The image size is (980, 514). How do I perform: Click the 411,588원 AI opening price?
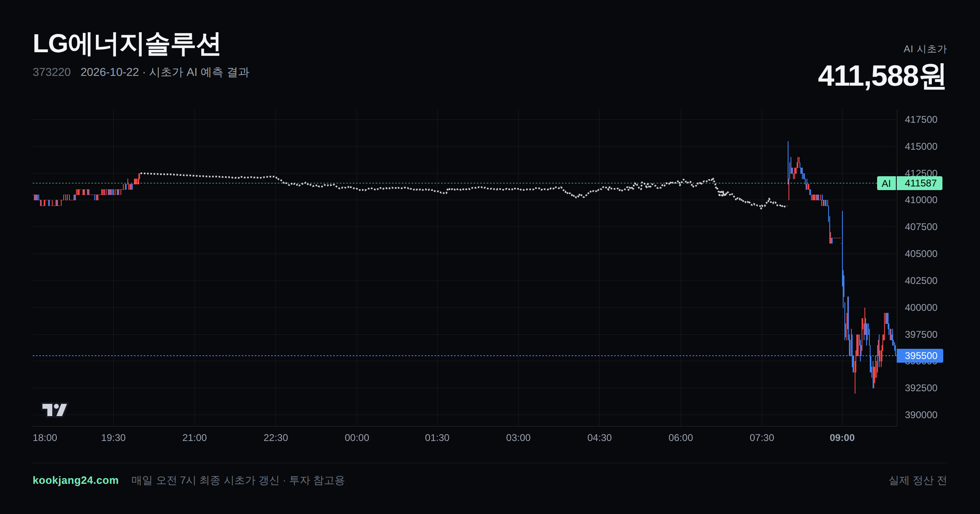click(x=882, y=76)
